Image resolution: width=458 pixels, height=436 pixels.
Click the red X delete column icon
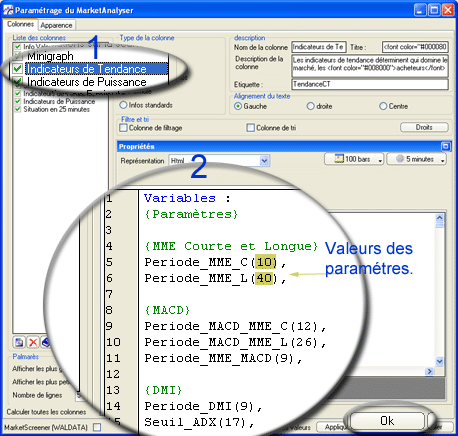click(33, 342)
